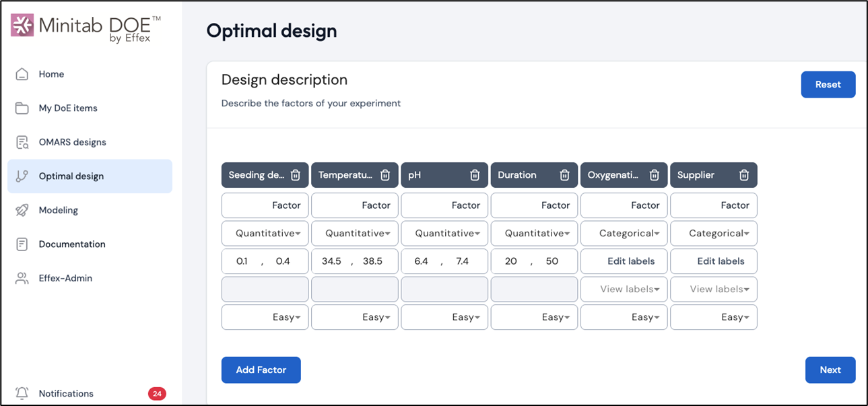The width and height of the screenshot is (868, 406).
Task: Click Edit labels for Supplier
Action: 714,261
